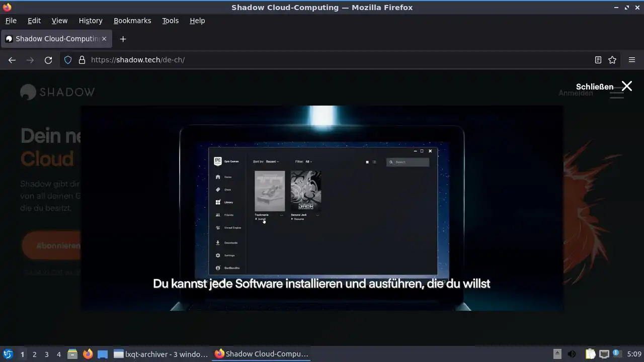
Task: Close the Shadow Cloud-Computing tab
Action: click(104, 39)
